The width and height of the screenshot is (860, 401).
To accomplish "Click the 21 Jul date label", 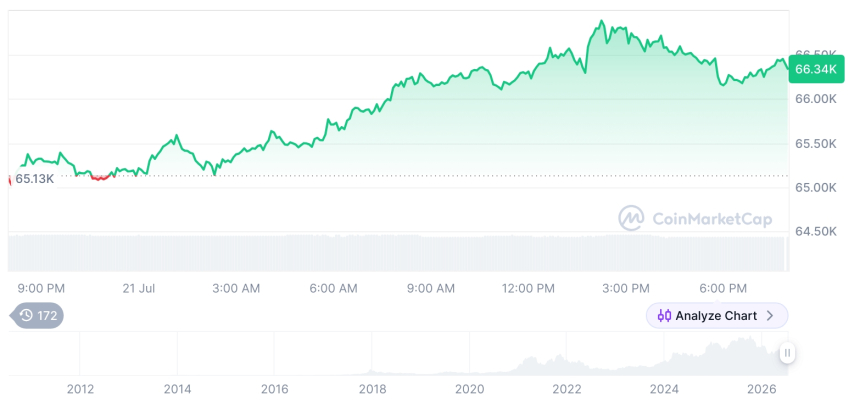I will pyautogui.click(x=139, y=288).
